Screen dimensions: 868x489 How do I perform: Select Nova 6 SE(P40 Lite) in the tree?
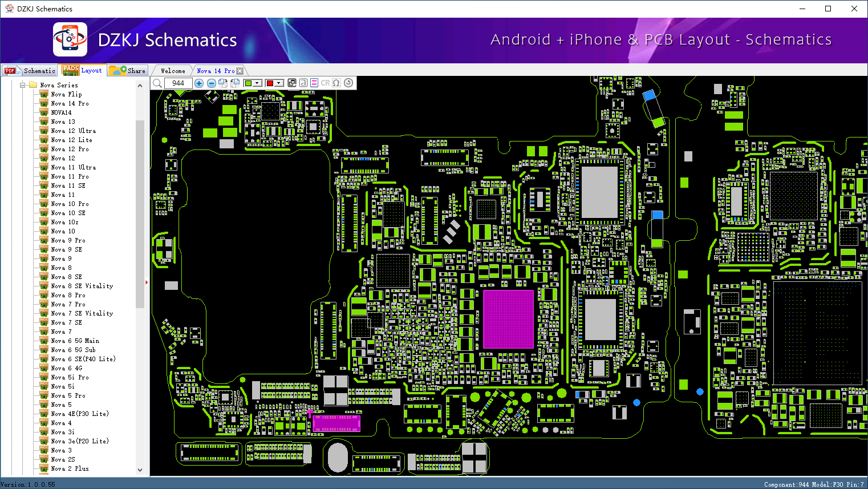click(x=83, y=359)
